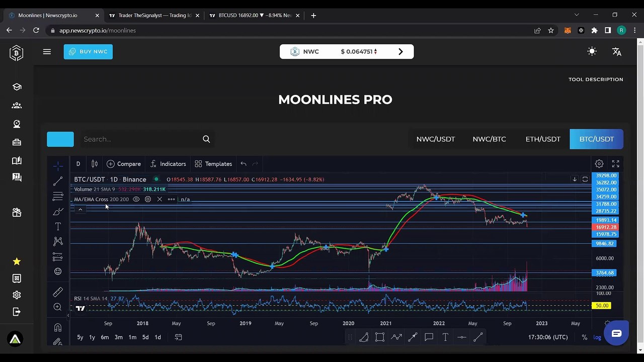The height and width of the screenshot is (362, 644).
Task: Open the Fibonacci/horizontal lines tool group
Action: pos(58,196)
